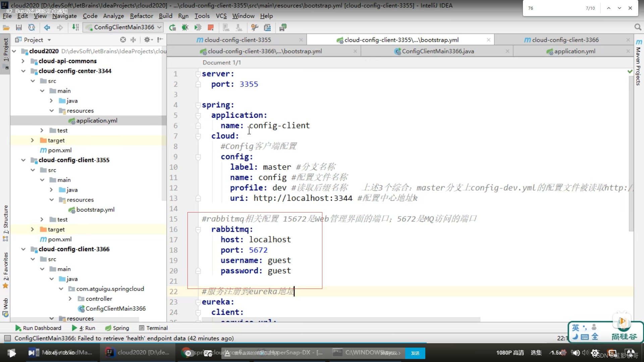Start debugging with the bug icon
644x362 pixels.
coord(185,27)
